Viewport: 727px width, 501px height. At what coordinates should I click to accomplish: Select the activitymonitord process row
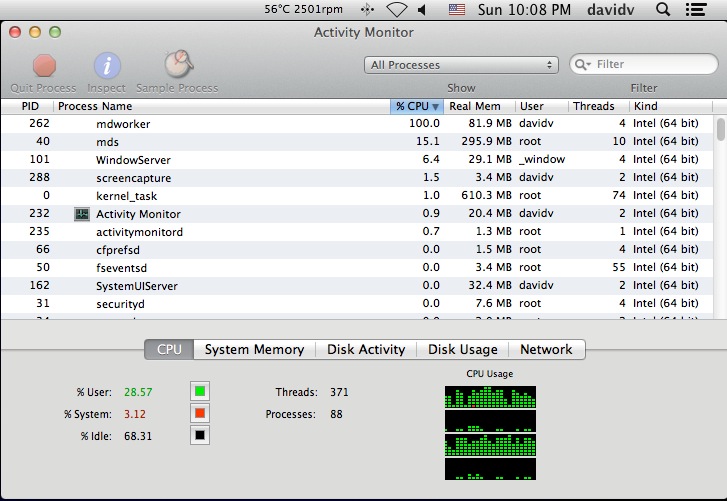pos(357,232)
